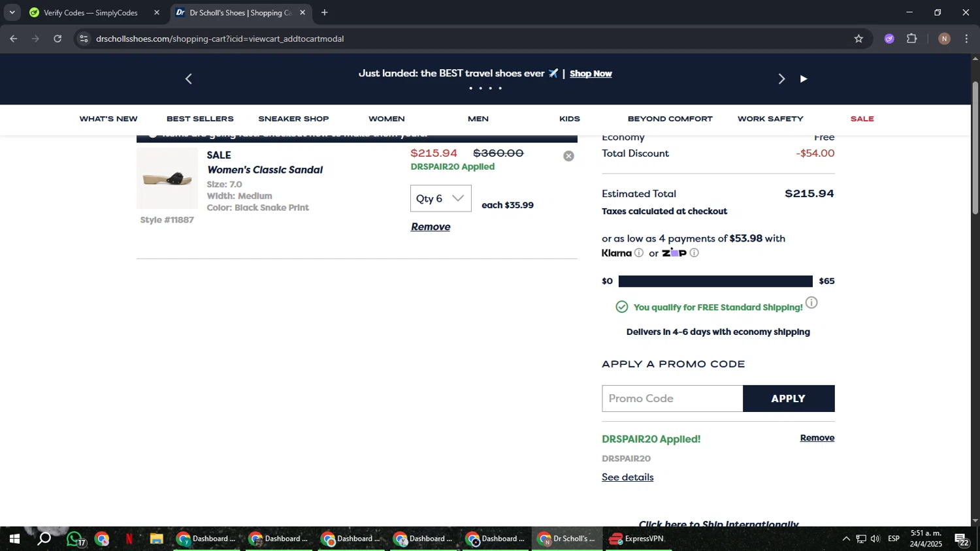This screenshot has width=980, height=551.
Task: Remove sandal item with X icon
Action: pos(568,156)
